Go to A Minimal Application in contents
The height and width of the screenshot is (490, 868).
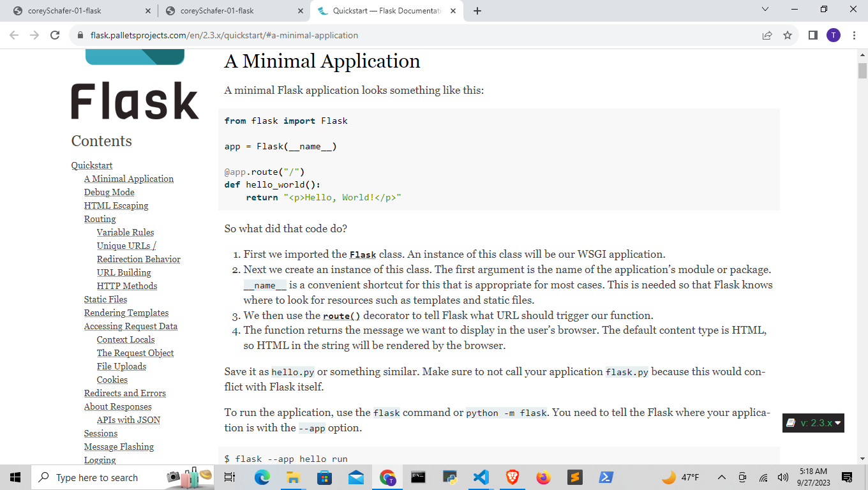coord(129,179)
